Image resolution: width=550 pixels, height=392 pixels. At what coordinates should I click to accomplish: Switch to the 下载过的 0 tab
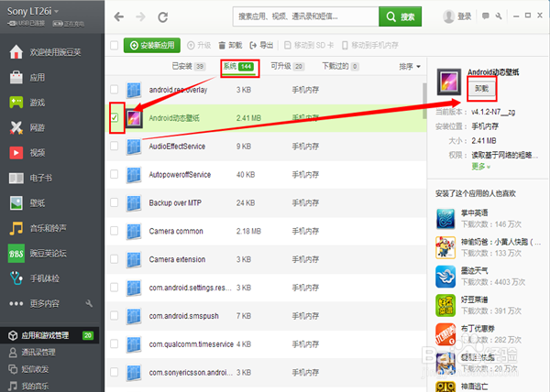pos(340,66)
